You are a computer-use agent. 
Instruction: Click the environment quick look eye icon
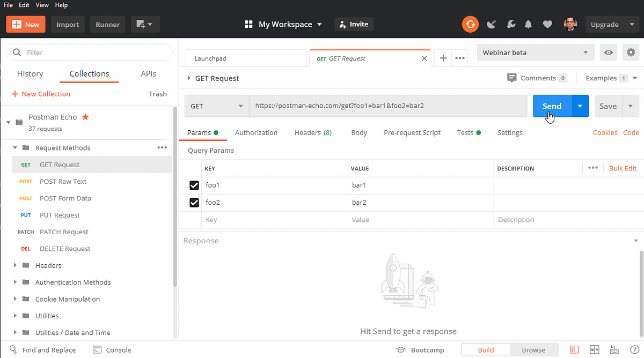coord(609,52)
